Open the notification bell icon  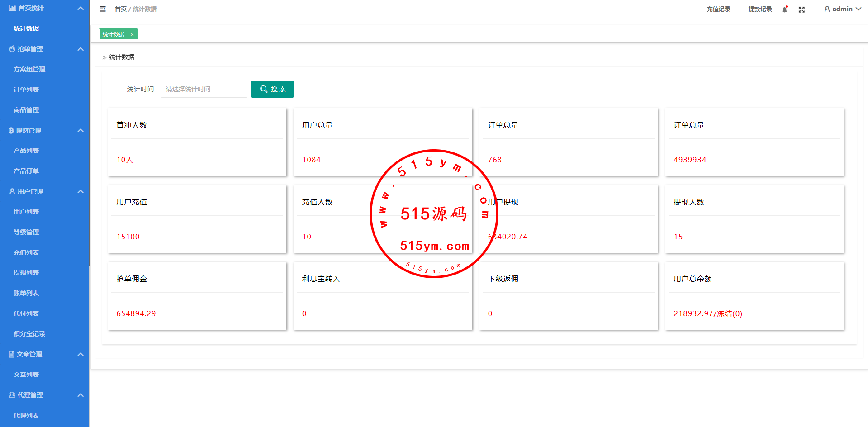coord(785,9)
